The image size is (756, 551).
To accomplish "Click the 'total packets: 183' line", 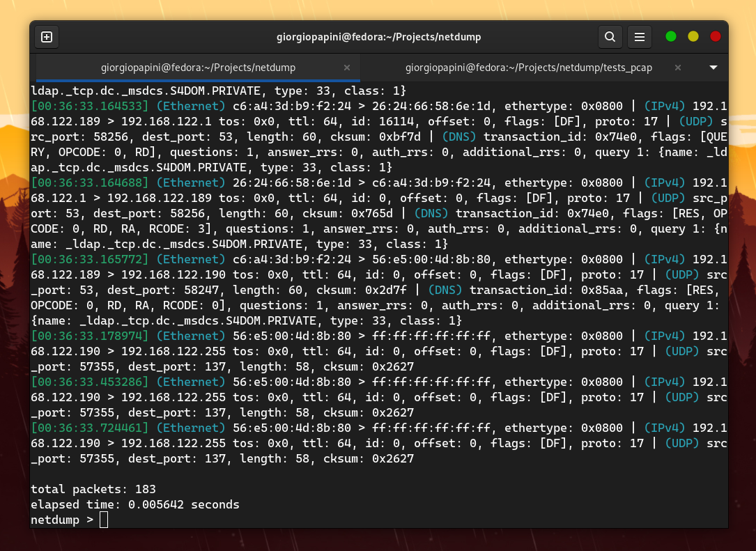I will pyautogui.click(x=93, y=489).
